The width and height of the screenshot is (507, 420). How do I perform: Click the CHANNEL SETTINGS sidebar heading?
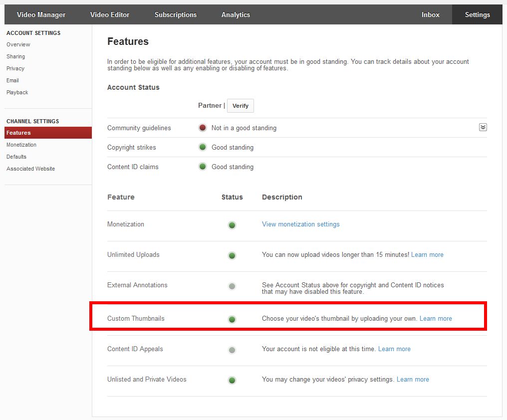click(x=32, y=121)
